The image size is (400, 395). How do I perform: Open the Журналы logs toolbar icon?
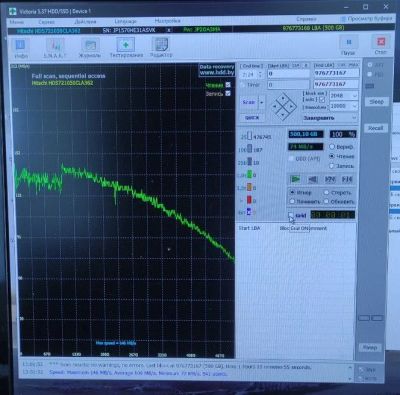coord(90,48)
